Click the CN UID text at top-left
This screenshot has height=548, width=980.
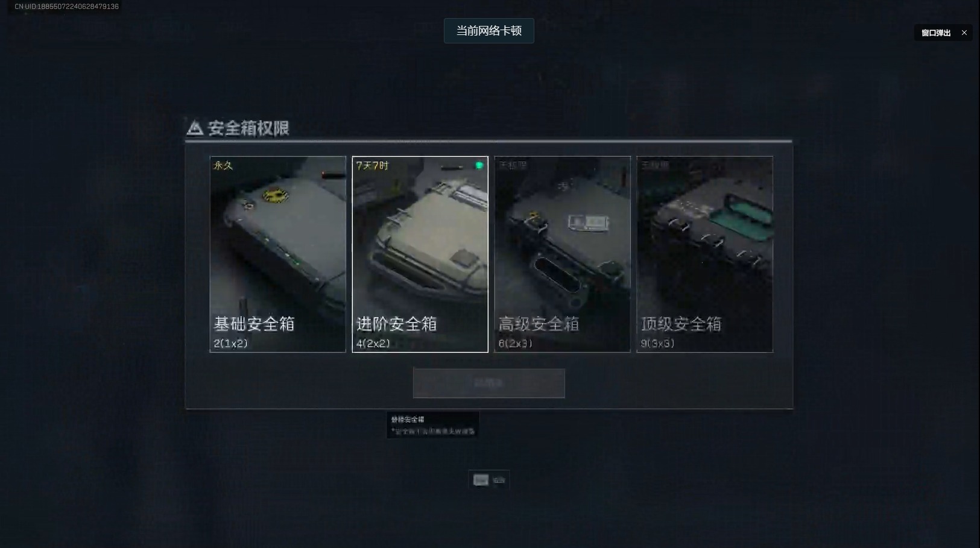pyautogui.click(x=66, y=7)
